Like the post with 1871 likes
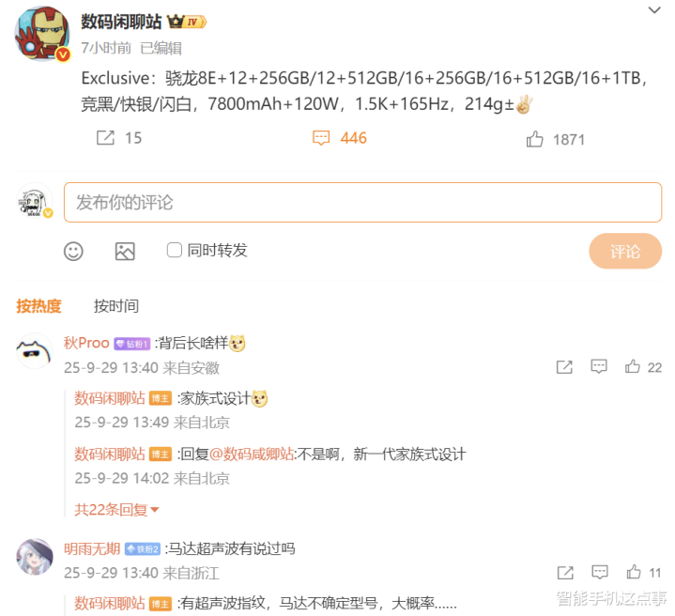This screenshot has width=675, height=616. click(535, 139)
